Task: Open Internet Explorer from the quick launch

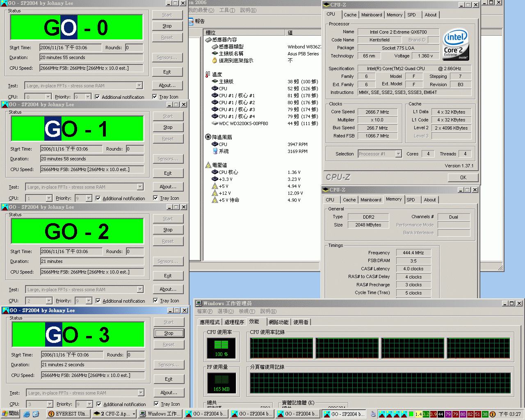Action: pos(27,414)
